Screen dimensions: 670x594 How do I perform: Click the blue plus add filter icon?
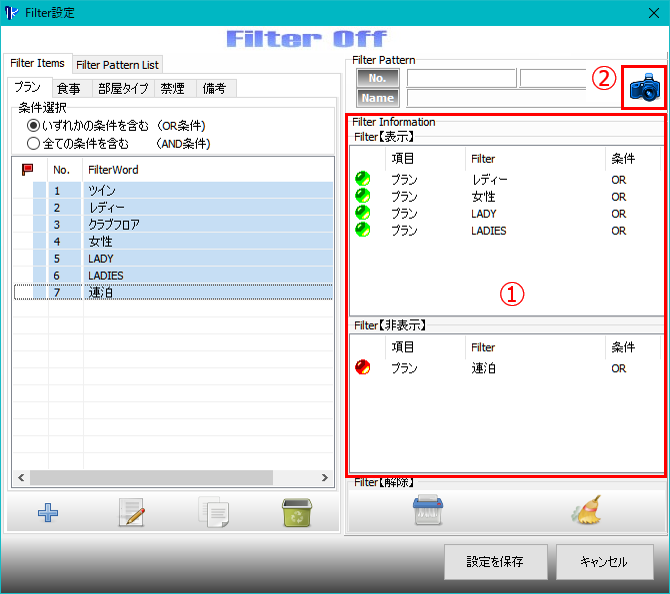[48, 513]
